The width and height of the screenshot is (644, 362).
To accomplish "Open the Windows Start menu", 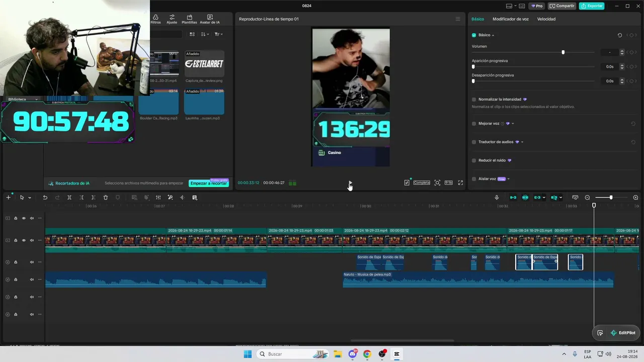I will (248, 354).
